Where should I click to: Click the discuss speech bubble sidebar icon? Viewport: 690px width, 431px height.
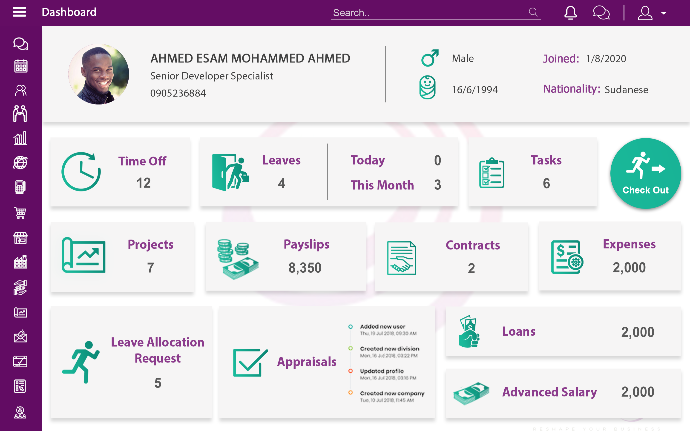coord(20,44)
